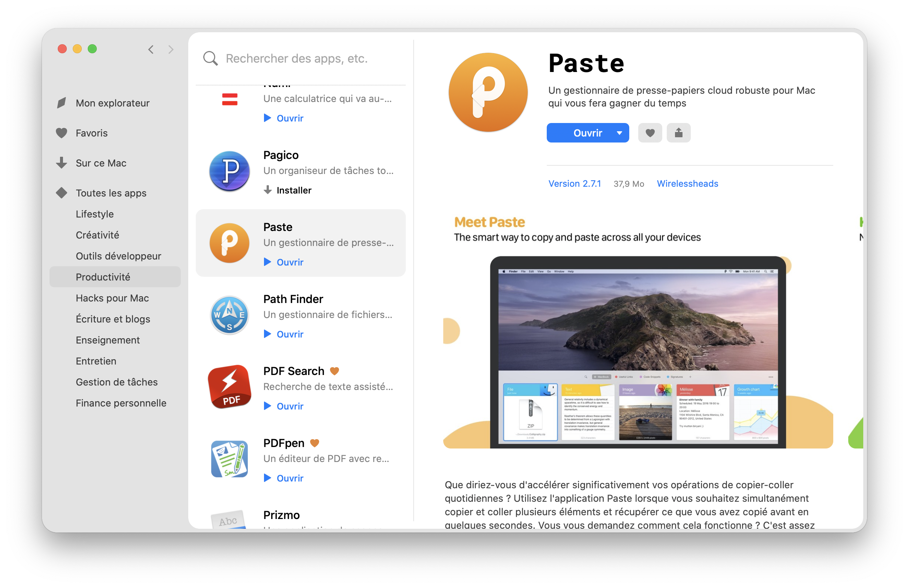Select Sur ce Mac in sidebar
The image size is (909, 588).
101,163
